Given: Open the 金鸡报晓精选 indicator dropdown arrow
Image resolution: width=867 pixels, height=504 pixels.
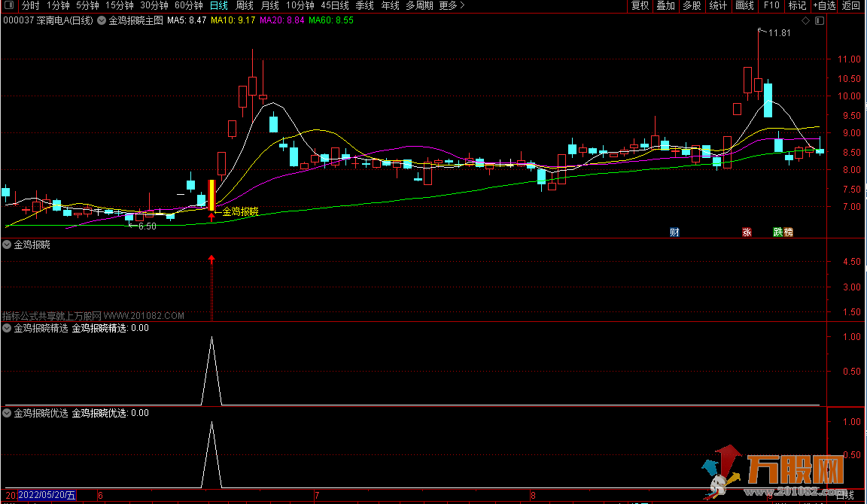Looking at the screenshot, I should (x=7, y=328).
